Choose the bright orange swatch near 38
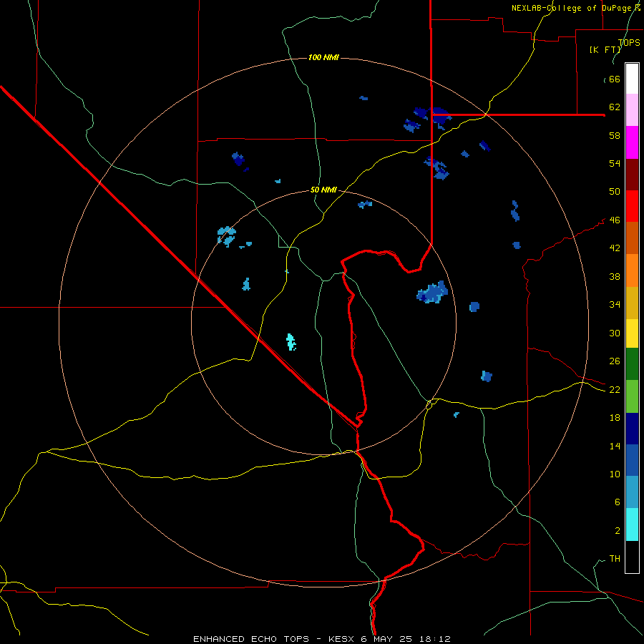This screenshot has width=644, height=644. point(632,270)
